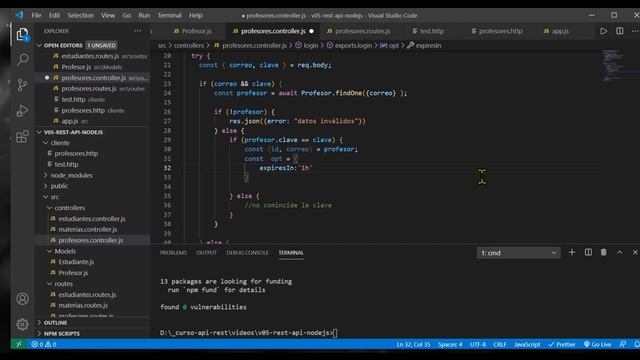Open the Explorer panel More Actions ellipsis
640x360 pixels.
pos(138,31)
